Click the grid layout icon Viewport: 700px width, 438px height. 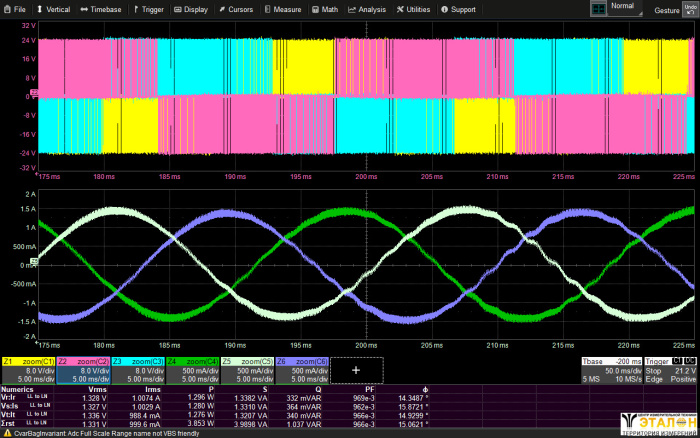[598, 8]
